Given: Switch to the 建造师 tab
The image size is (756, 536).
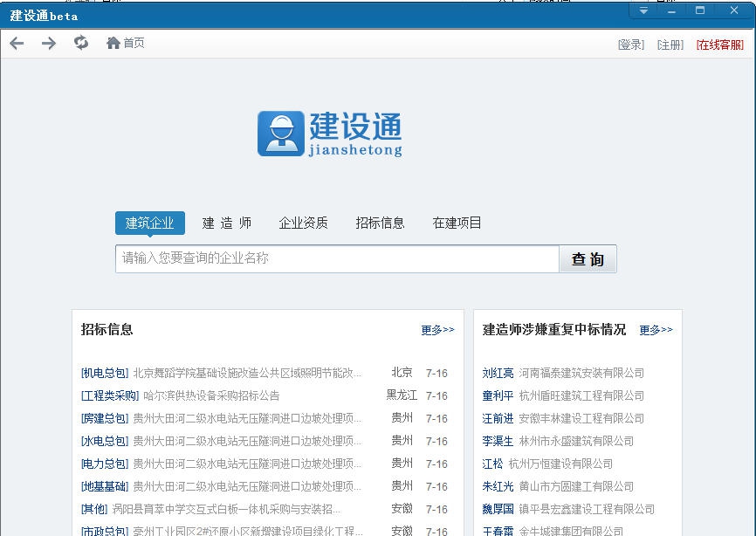Looking at the screenshot, I should pyautogui.click(x=227, y=223).
